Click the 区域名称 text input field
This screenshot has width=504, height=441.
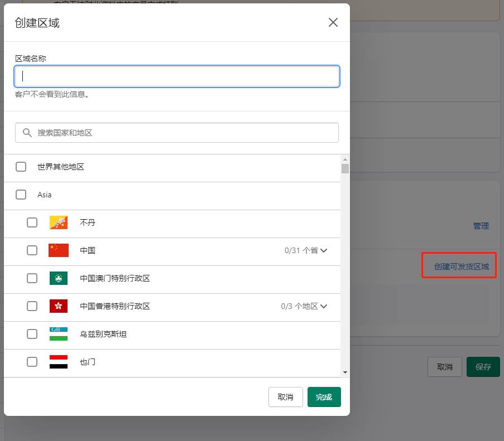(177, 76)
